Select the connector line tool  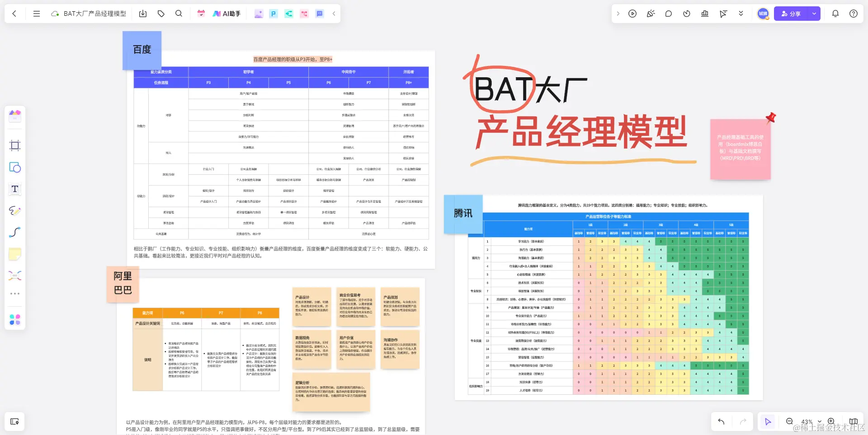[15, 232]
